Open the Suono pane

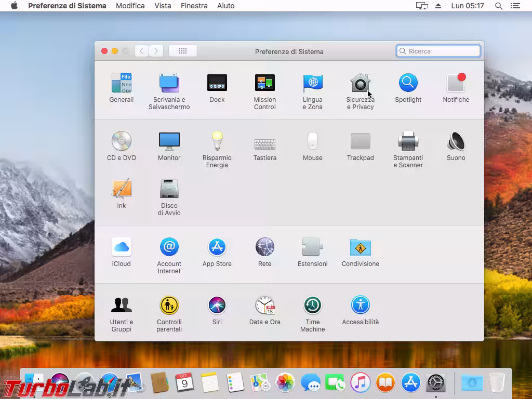[456, 141]
